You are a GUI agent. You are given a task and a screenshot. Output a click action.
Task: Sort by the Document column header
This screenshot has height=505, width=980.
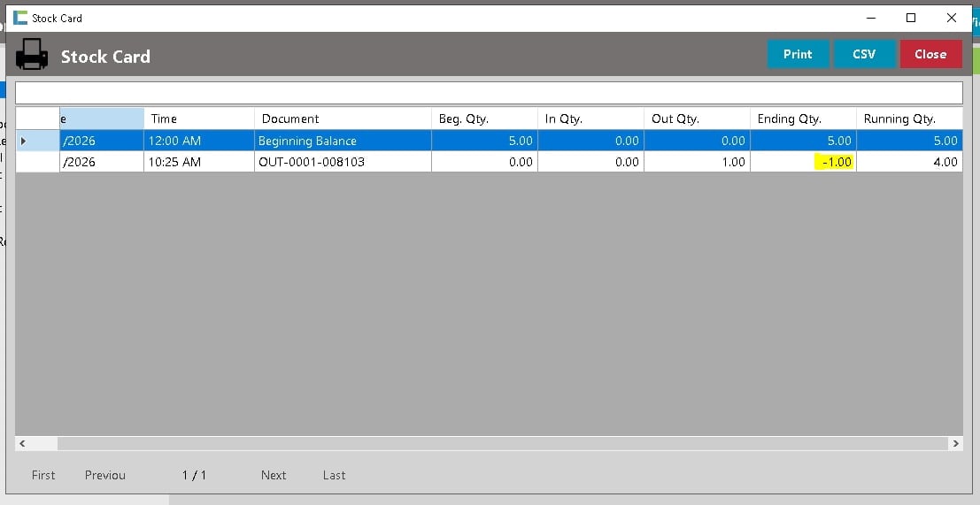[343, 119]
